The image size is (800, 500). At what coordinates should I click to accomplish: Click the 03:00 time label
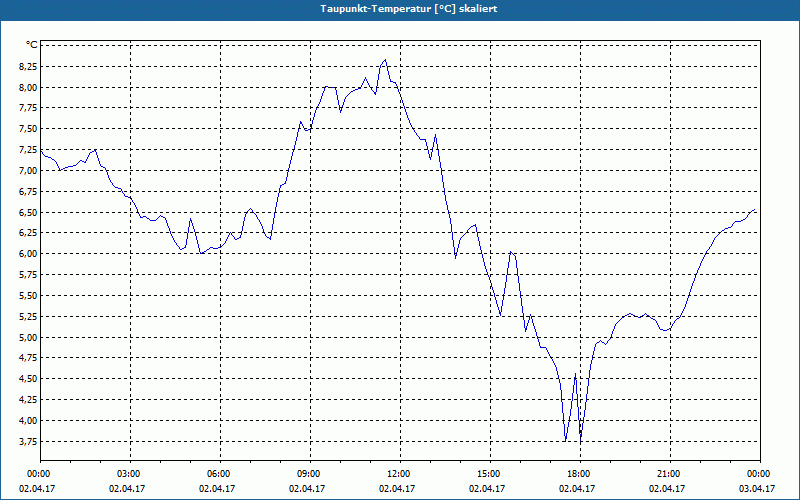(x=128, y=474)
